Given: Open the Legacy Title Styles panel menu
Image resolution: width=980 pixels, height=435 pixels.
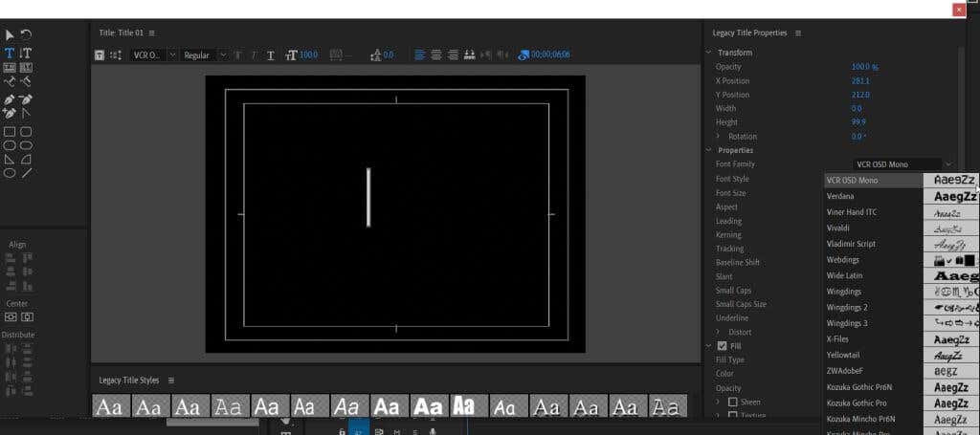Looking at the screenshot, I should pos(170,381).
